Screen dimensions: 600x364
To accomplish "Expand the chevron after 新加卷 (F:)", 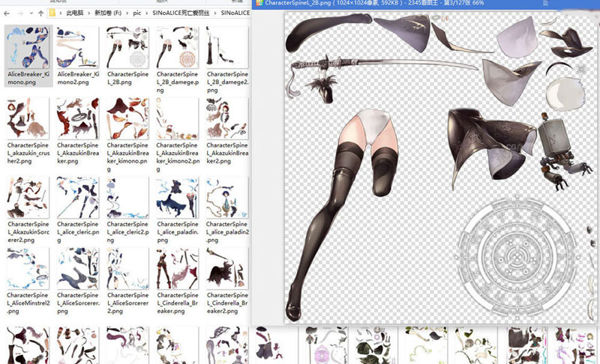I will point(127,13).
